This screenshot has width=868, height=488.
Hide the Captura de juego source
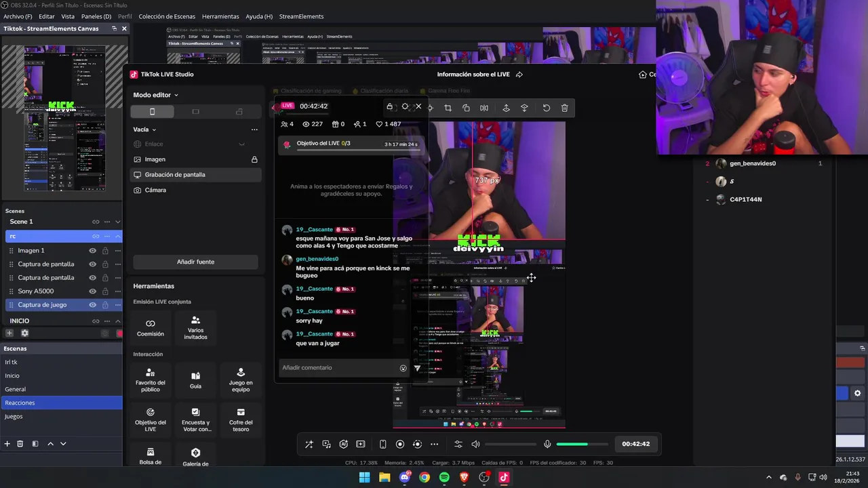(x=92, y=305)
